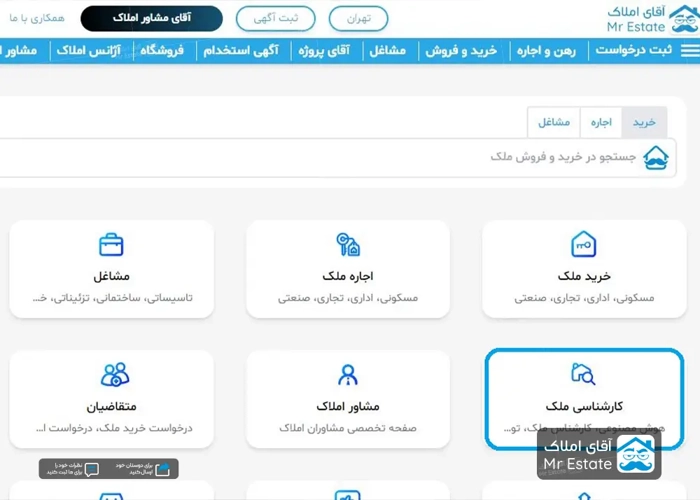Select the کارشناسی ملک magnifier icon

583,375
